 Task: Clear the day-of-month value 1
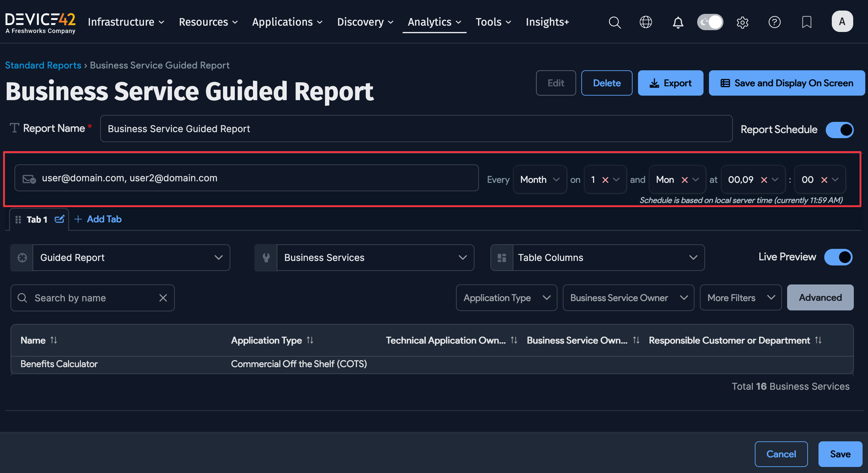click(605, 180)
